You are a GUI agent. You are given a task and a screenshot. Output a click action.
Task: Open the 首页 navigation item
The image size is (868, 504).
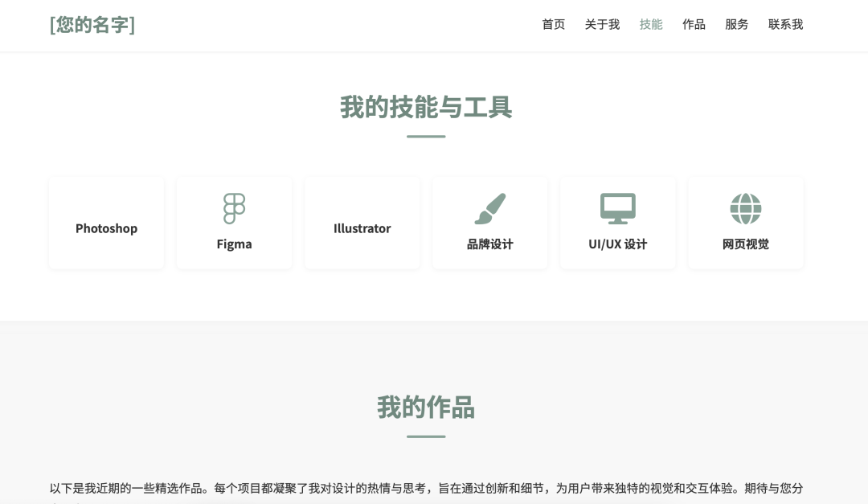pos(553,25)
